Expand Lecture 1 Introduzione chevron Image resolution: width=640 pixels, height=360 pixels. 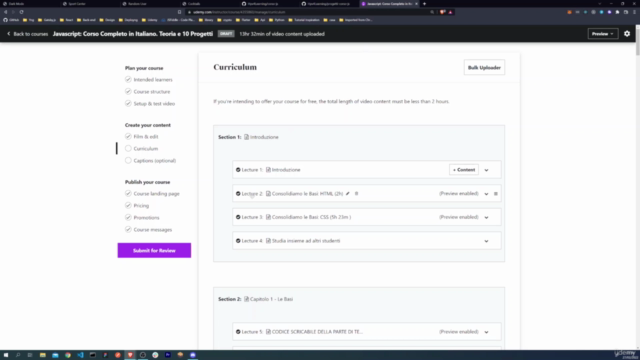[486, 170]
